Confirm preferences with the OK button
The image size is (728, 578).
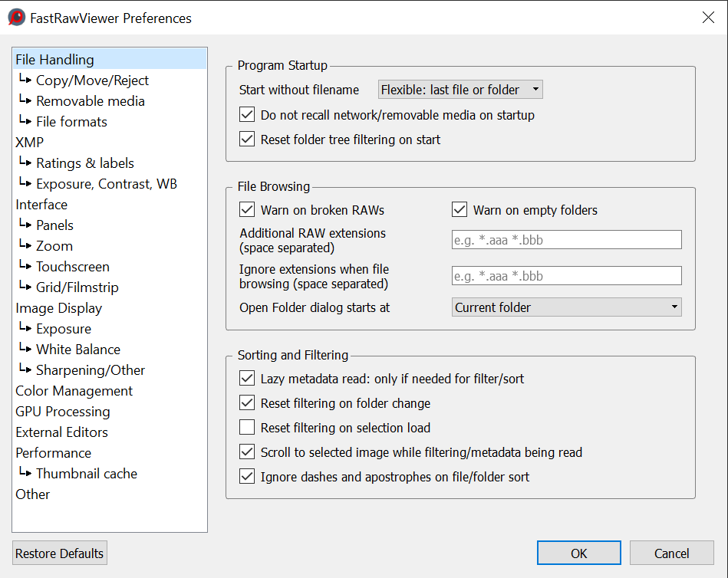578,553
